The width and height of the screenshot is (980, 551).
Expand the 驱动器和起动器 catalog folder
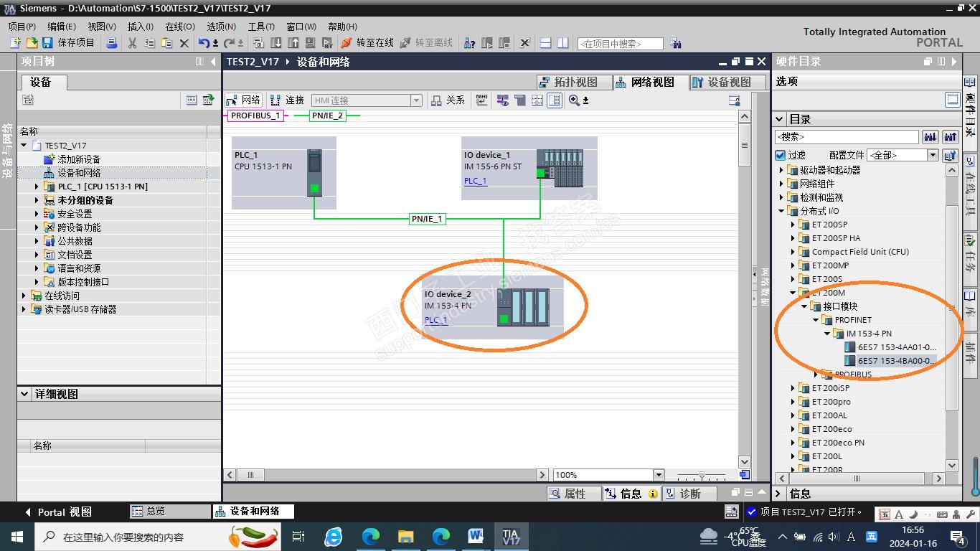pyautogui.click(x=781, y=170)
